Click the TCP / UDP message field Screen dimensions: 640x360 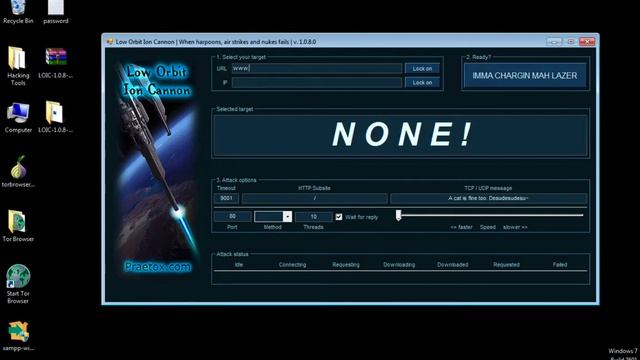point(489,198)
